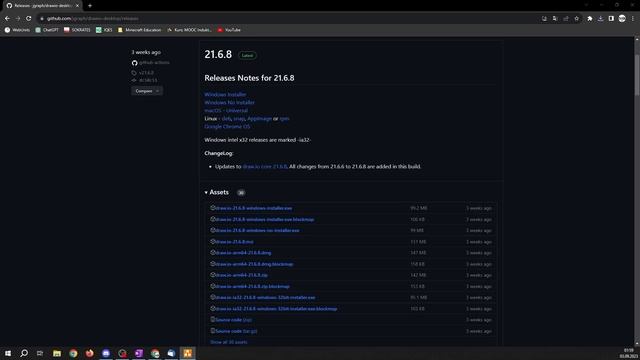Collapse the Assets section
The image size is (640, 360).
(216, 192)
